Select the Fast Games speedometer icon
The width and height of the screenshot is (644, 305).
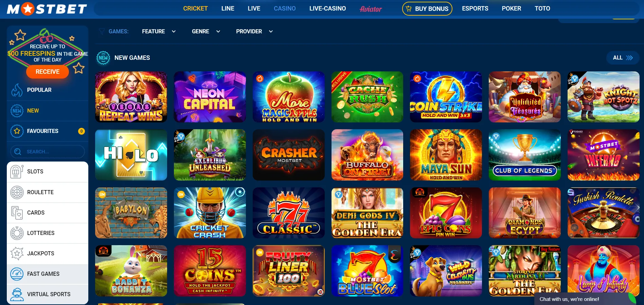(x=17, y=274)
